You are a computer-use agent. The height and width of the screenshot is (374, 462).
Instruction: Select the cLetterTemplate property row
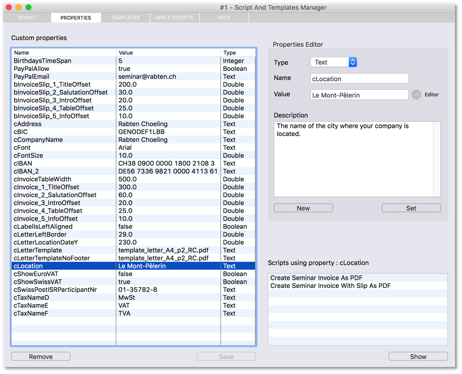133,250
